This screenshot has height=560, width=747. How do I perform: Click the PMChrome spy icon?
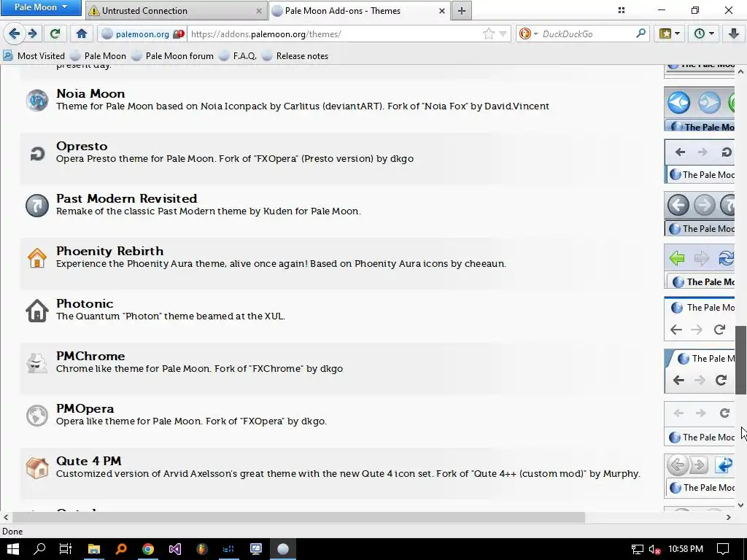36,363
